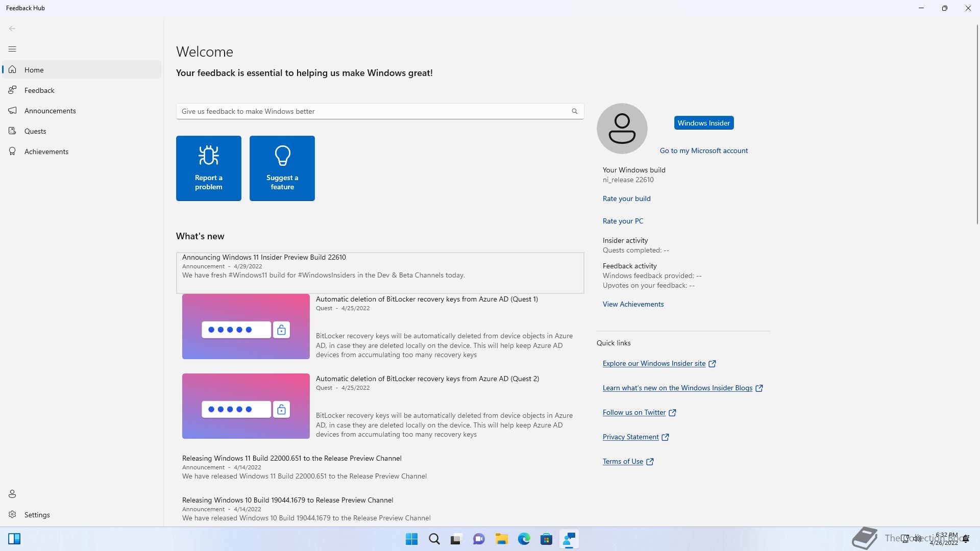
Task: Open BitLocker Quest 2 thumbnail image
Action: [246, 406]
